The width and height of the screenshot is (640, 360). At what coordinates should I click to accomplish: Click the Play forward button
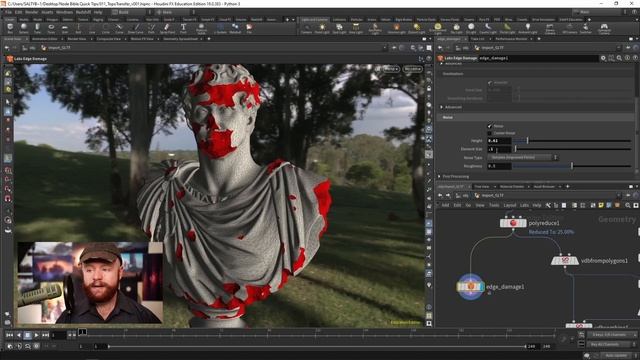[36, 335]
